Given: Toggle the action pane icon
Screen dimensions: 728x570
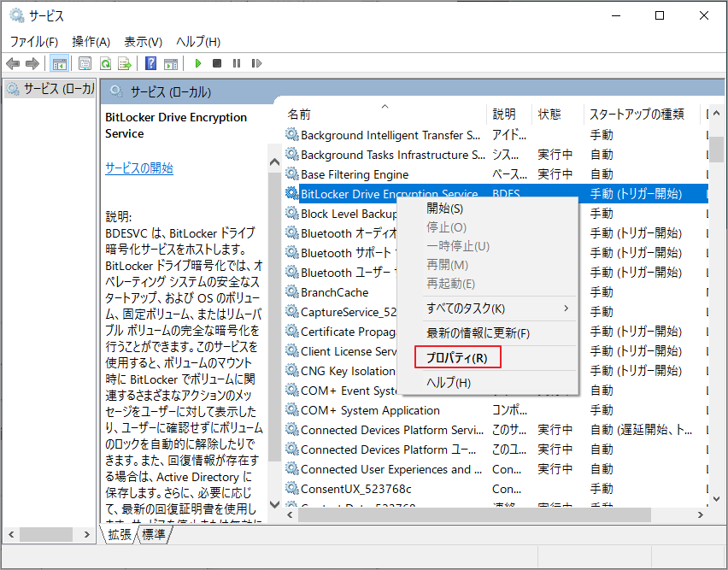Looking at the screenshot, I should point(172,62).
